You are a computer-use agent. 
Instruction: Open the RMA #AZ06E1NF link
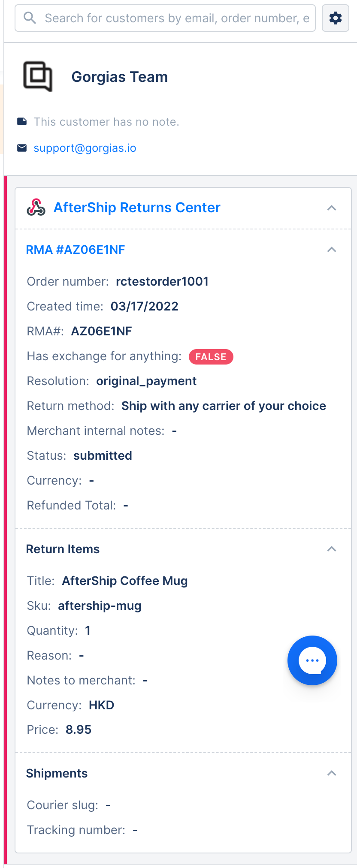click(76, 250)
